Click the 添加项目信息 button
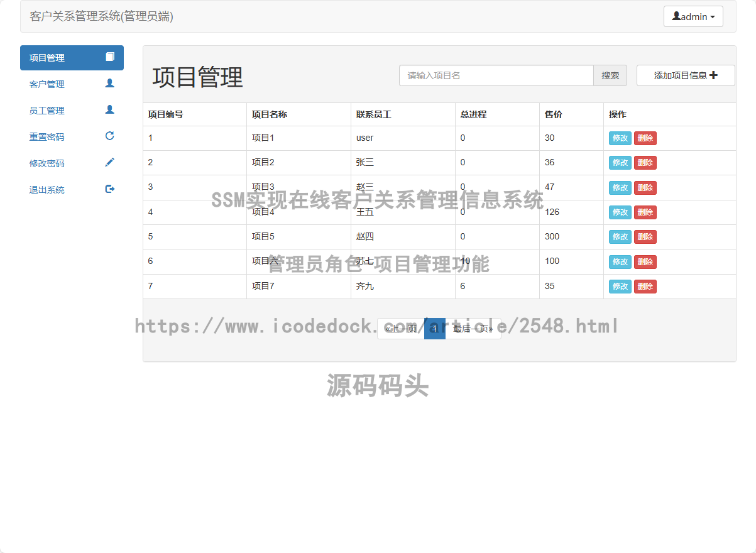756x553 pixels. click(686, 75)
